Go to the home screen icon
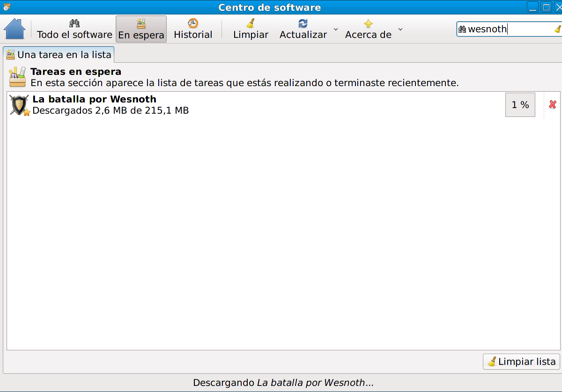The width and height of the screenshot is (562, 392). pyautogui.click(x=15, y=29)
